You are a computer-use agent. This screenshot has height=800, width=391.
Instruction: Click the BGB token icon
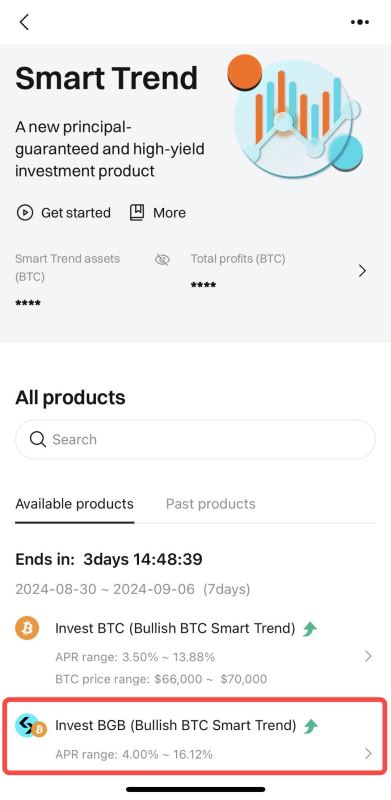[30, 727]
